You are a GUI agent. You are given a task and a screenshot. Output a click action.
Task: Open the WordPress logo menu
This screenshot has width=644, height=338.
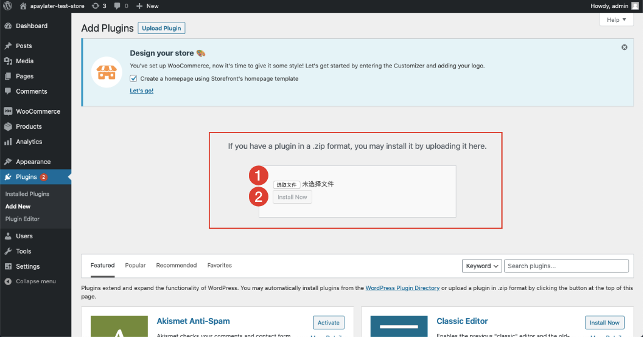click(7, 5)
